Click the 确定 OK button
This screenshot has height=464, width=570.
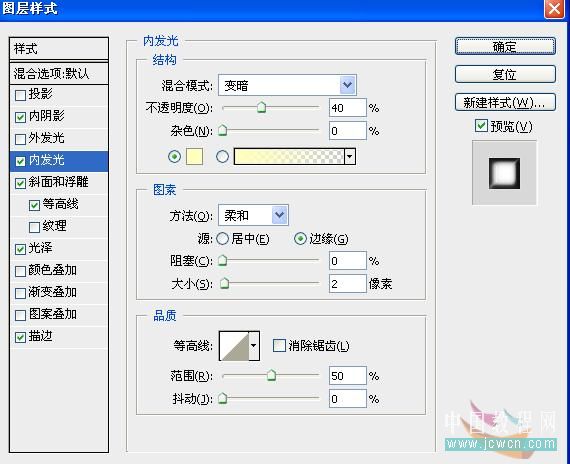[505, 47]
